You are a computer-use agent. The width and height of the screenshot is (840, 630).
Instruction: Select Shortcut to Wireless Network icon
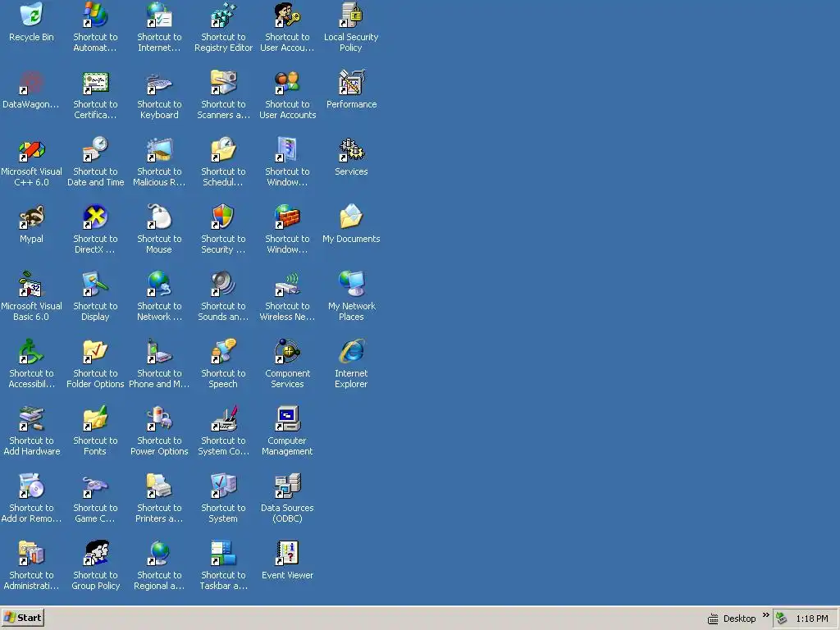(287, 285)
